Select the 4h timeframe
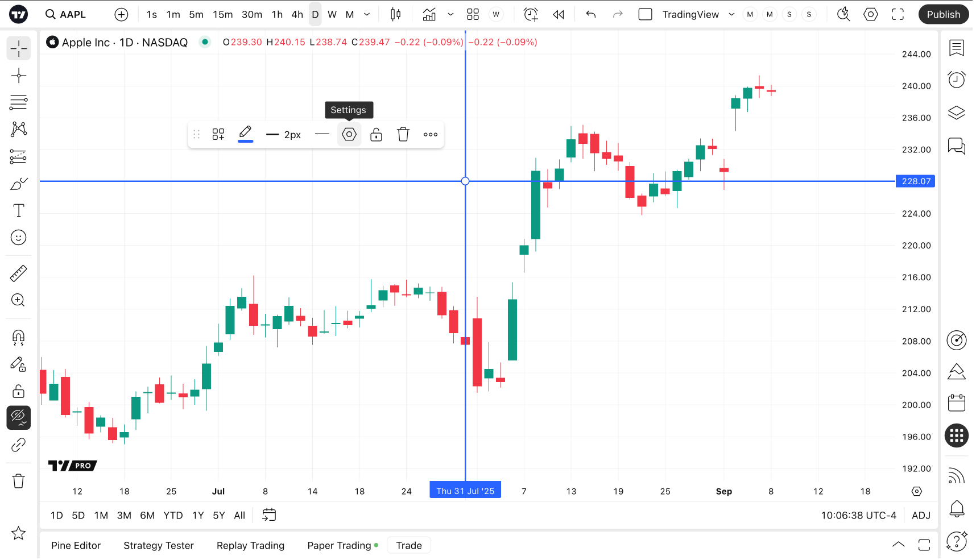This screenshot has width=976, height=560. tap(297, 15)
